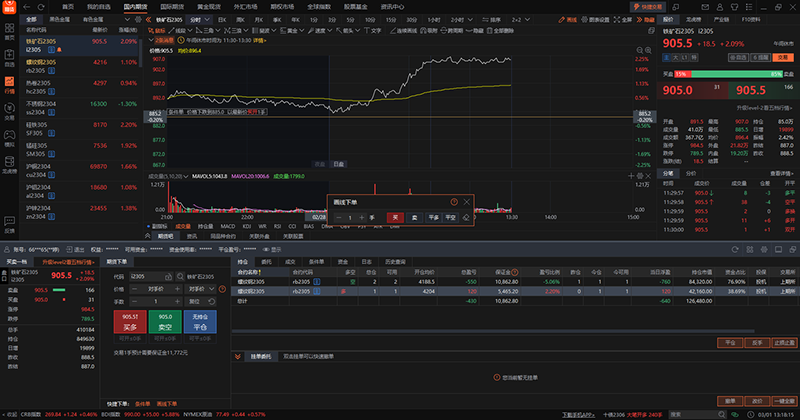Toggle lock icon in contract code field
The height and width of the screenshot is (420, 800).
(x=169, y=275)
